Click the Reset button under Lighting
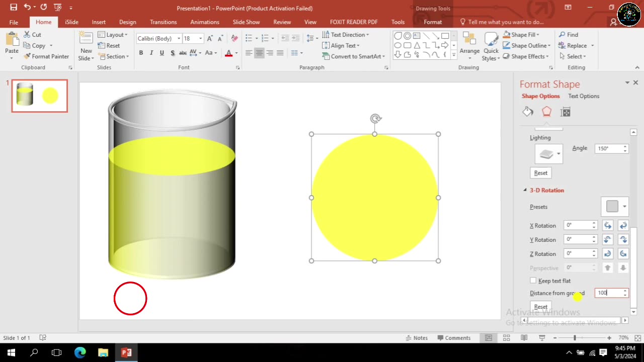This screenshot has height=362, width=644. click(541, 173)
